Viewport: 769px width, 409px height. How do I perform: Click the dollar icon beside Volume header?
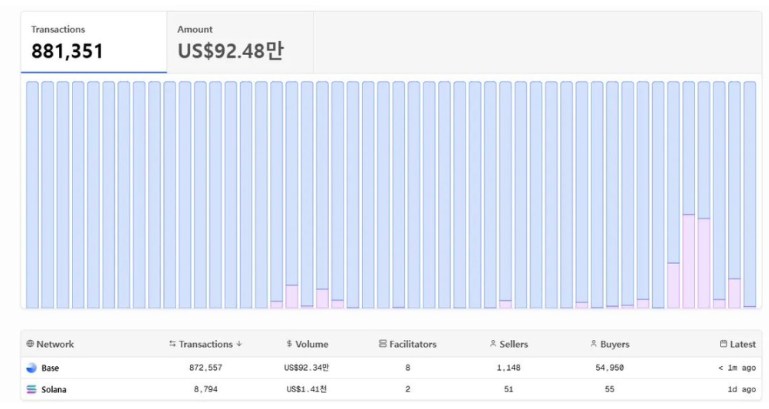pyautogui.click(x=289, y=344)
